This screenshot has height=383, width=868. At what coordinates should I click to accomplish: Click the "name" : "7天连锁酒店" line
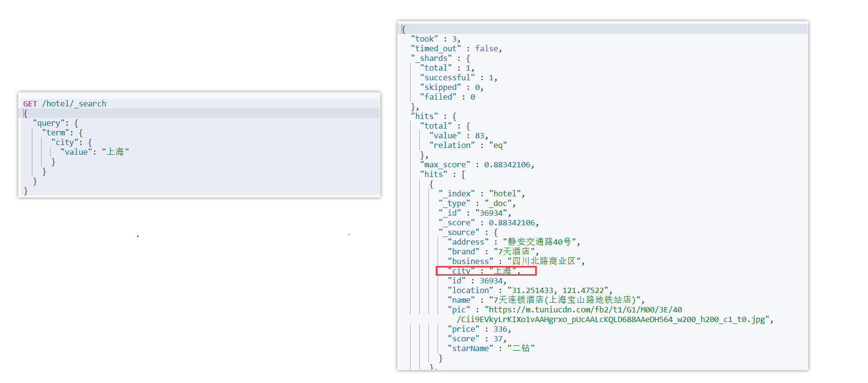(546, 300)
